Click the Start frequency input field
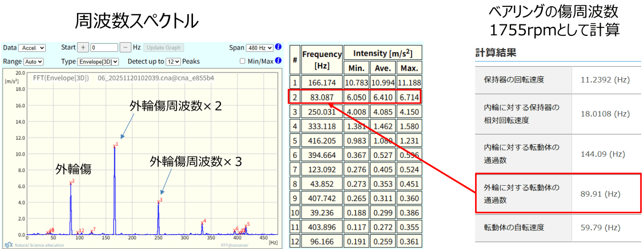Image resolution: width=644 pixels, height=249 pixels. 104,48
